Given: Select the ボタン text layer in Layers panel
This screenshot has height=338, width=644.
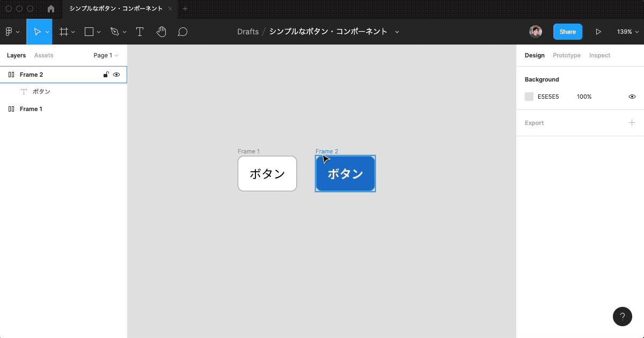Looking at the screenshot, I should click(x=41, y=91).
